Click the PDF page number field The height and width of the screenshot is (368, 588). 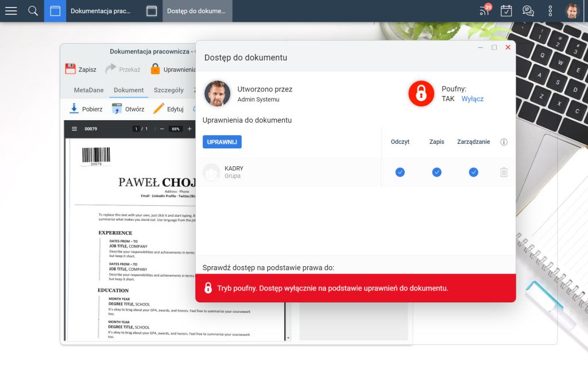click(x=136, y=129)
